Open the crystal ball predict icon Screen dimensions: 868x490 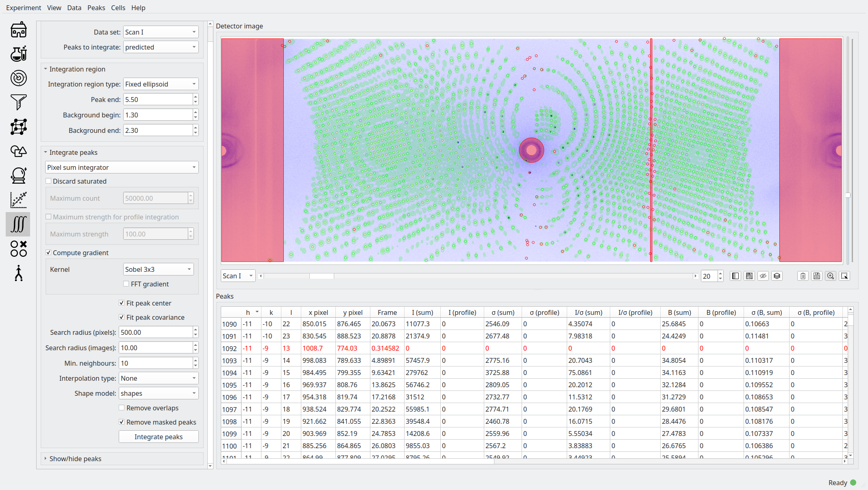click(x=19, y=176)
